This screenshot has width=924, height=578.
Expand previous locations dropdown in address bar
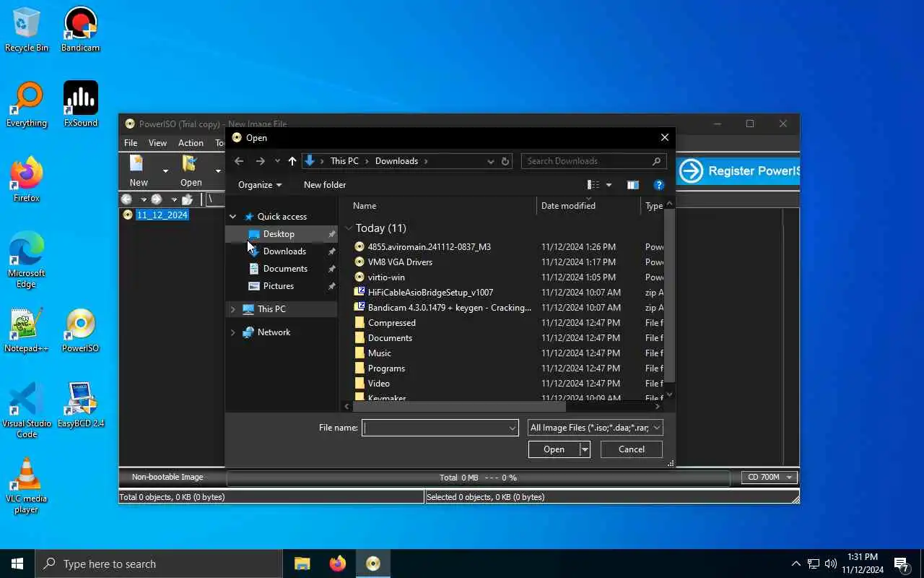click(491, 161)
